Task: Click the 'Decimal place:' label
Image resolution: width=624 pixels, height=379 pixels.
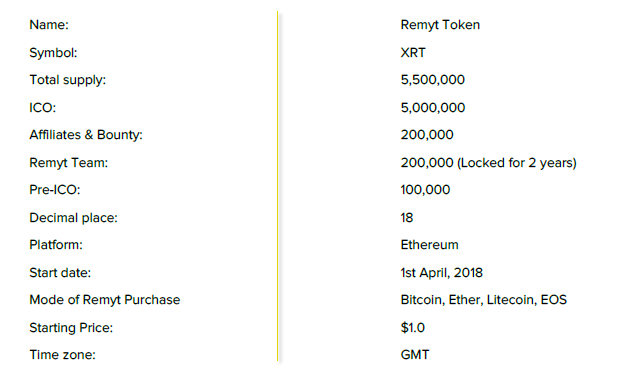Action: 74,218
